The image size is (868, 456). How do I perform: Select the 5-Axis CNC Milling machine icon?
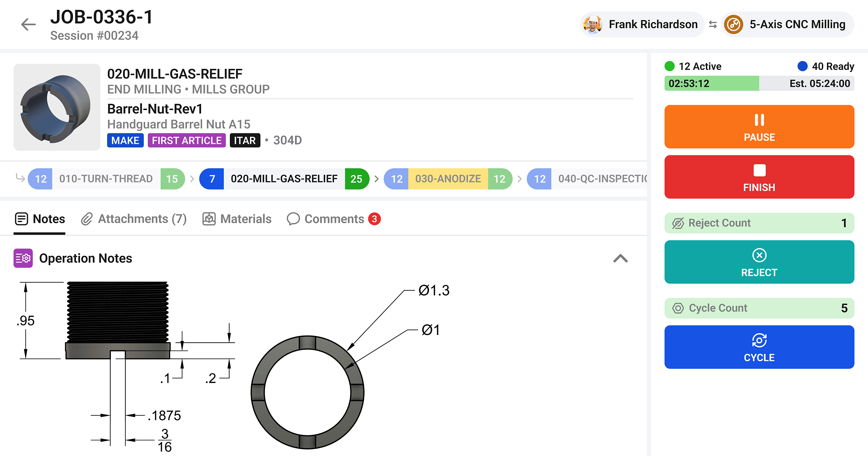tap(734, 24)
